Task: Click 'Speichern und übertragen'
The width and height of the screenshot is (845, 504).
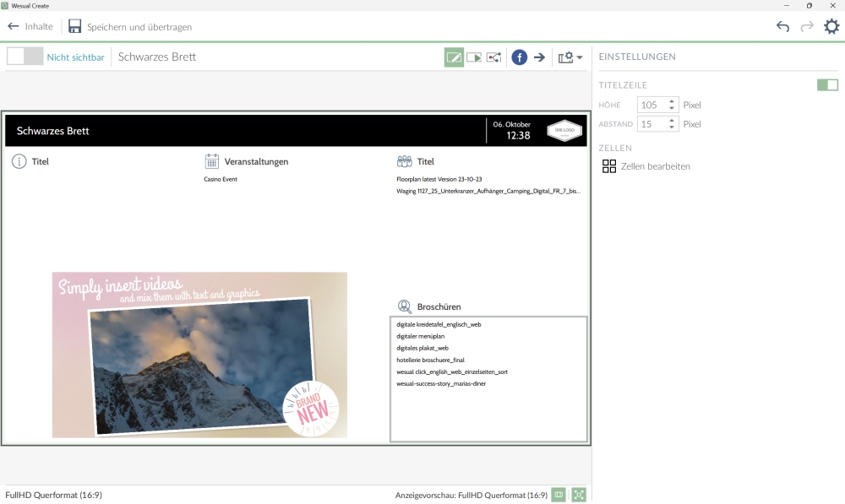Action: point(130,27)
